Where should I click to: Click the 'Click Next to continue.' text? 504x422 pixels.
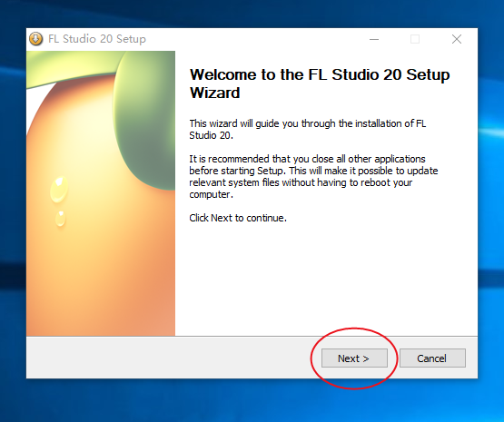(238, 218)
